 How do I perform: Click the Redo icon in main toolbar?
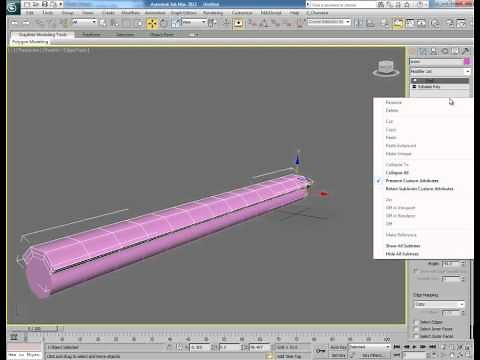pos(26,23)
